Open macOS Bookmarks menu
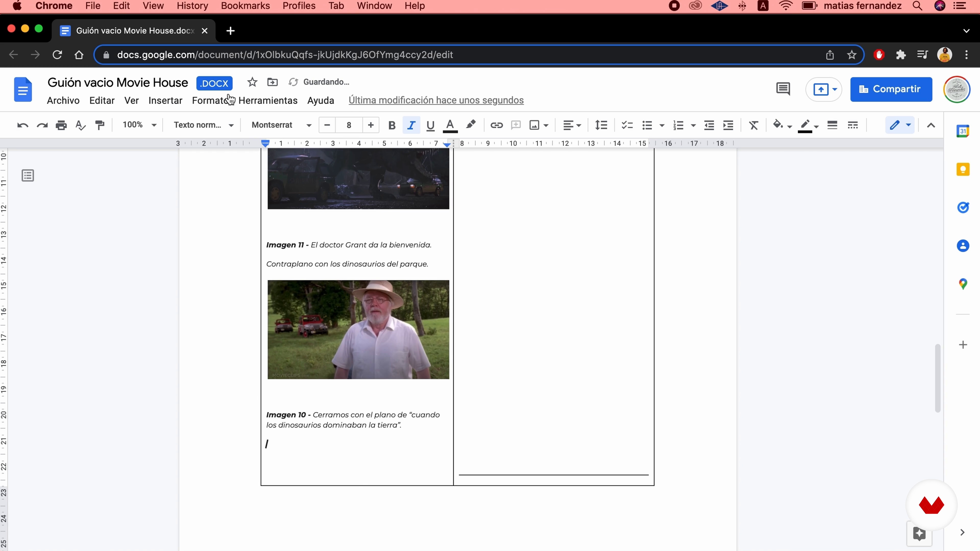This screenshot has height=551, width=980. click(245, 6)
